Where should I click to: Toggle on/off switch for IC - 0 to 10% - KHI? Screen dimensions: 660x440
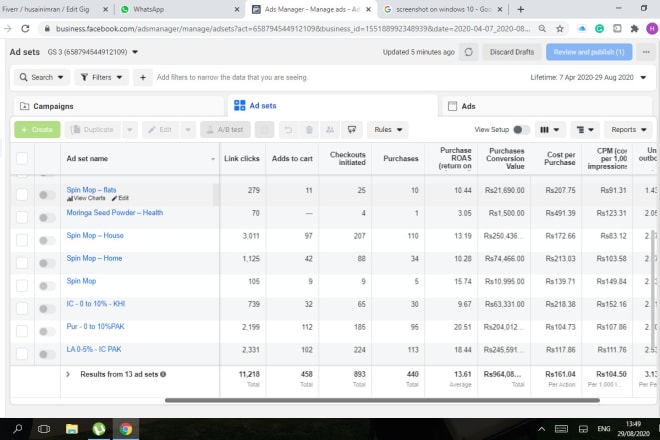(47, 309)
